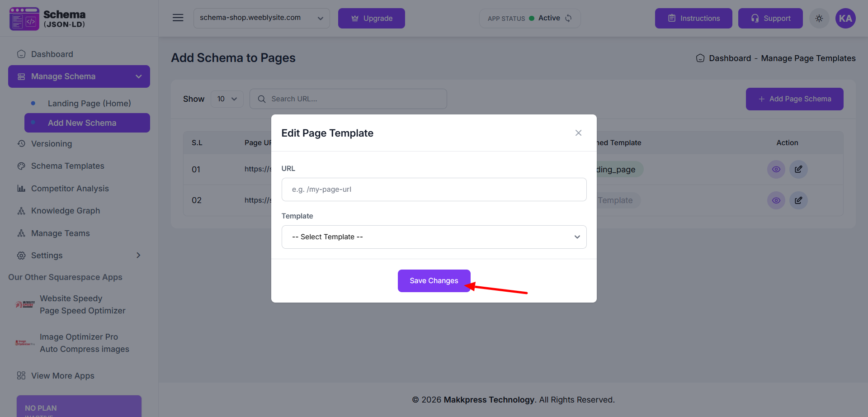
Task: Open Competitor Analysis in sidebar
Action: coord(70,189)
